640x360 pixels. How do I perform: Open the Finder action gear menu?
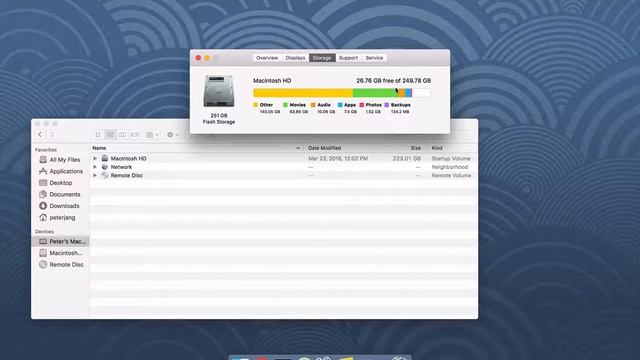tap(173, 135)
